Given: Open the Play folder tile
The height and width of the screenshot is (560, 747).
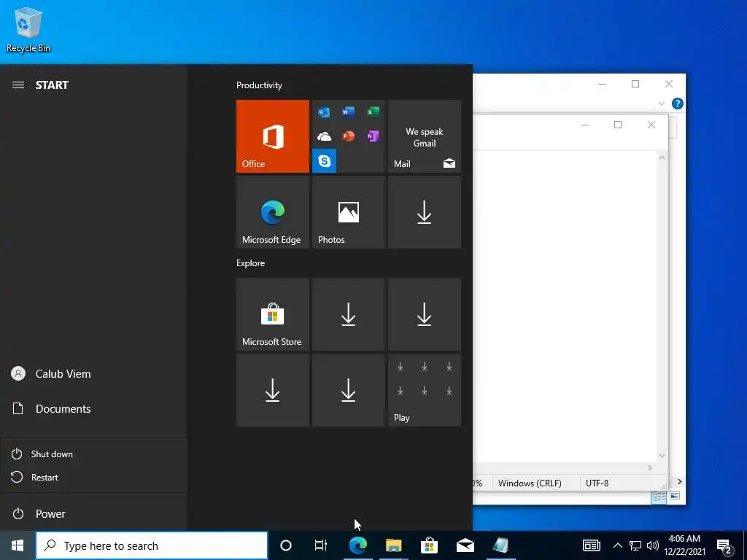Looking at the screenshot, I should pos(425,390).
